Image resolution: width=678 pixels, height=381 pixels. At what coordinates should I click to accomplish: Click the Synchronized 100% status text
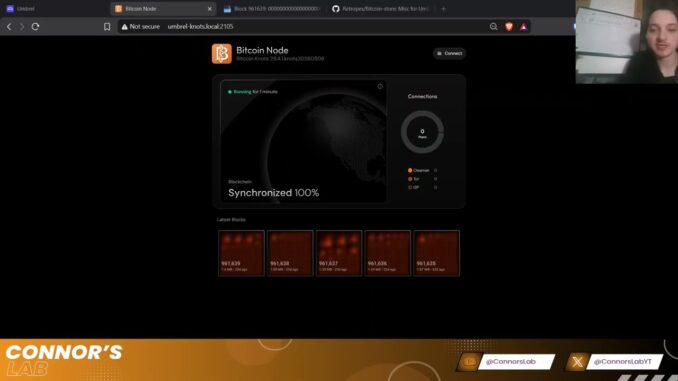pos(274,193)
